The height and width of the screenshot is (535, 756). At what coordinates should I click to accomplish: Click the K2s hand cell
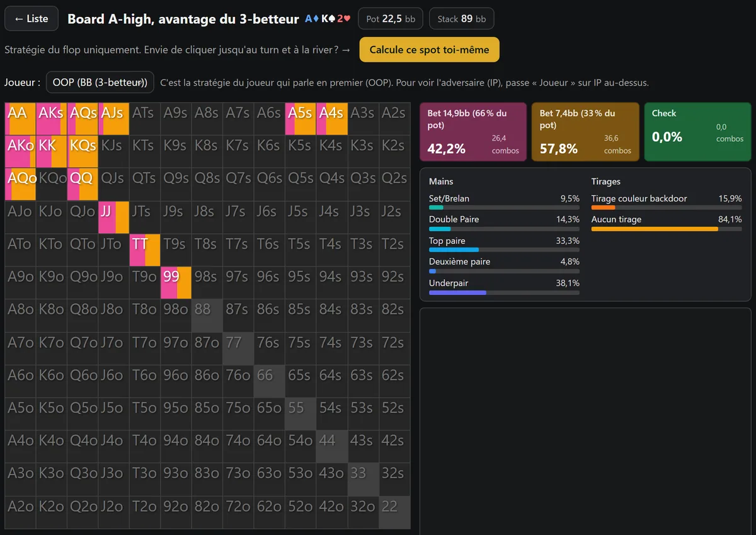coord(394,151)
